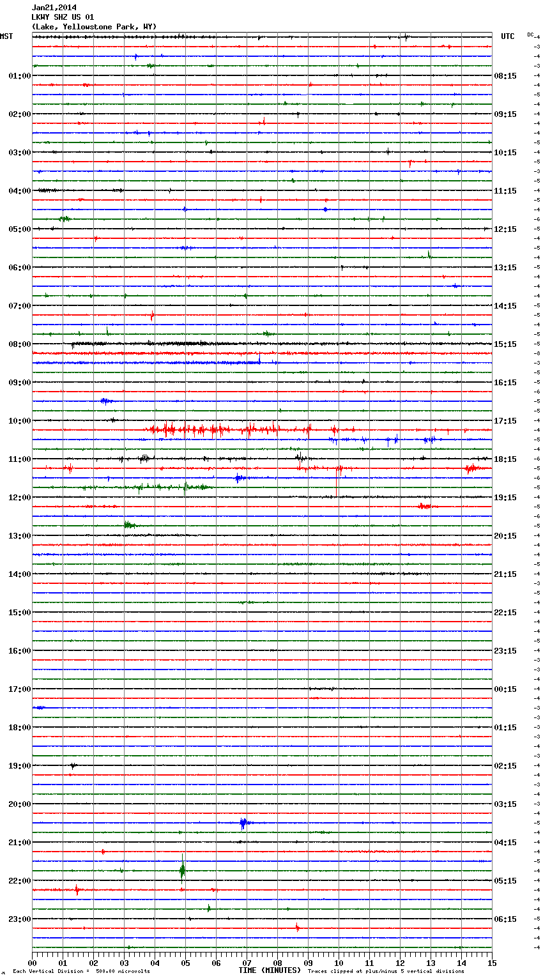Click the 05:15 UTC time label
Viewport: 543px width, 980px height.
pos(505,881)
